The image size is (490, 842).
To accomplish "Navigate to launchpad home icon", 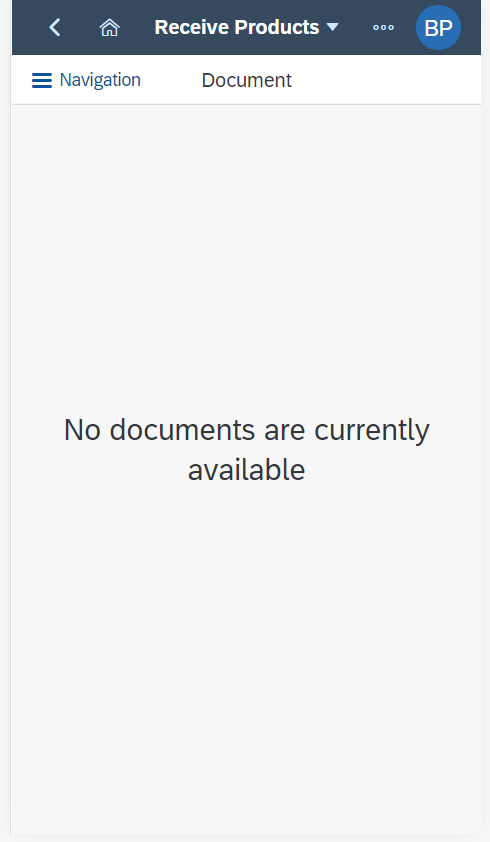I will (109, 27).
